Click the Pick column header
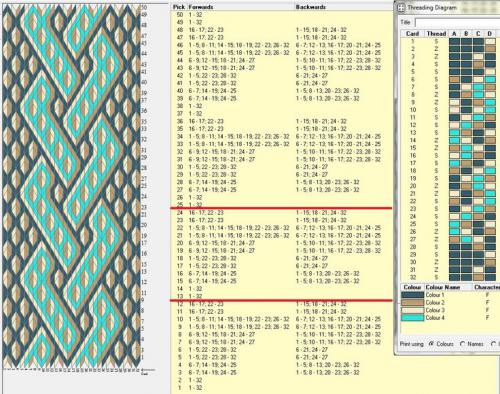This screenshot has height=394, width=500. [x=179, y=7]
